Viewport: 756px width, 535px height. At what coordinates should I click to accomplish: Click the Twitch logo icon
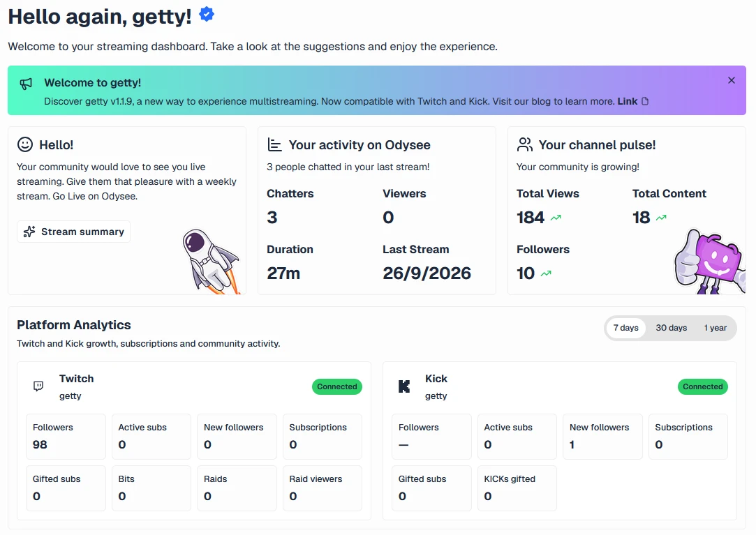pyautogui.click(x=38, y=386)
